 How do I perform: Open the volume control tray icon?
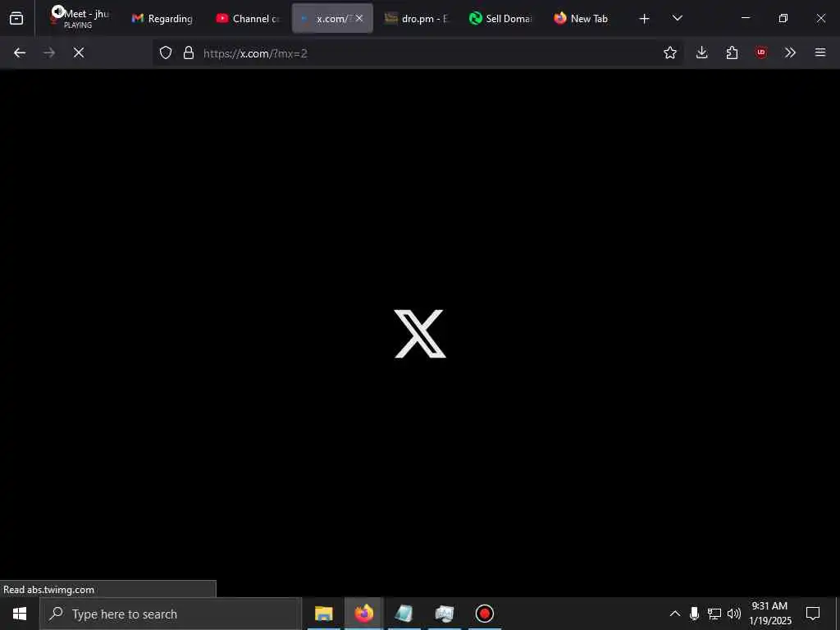[x=734, y=614]
